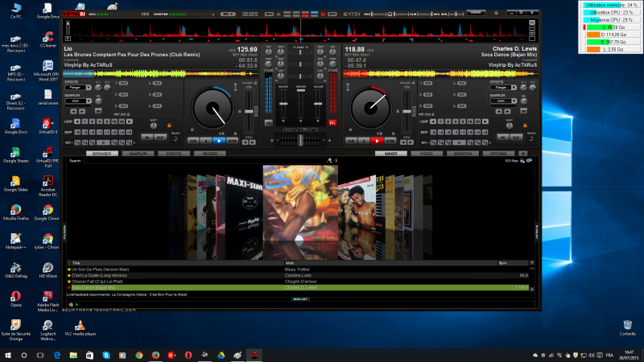Open the left deck Flanger effects dropdown
644x362 pixels.
89,88
